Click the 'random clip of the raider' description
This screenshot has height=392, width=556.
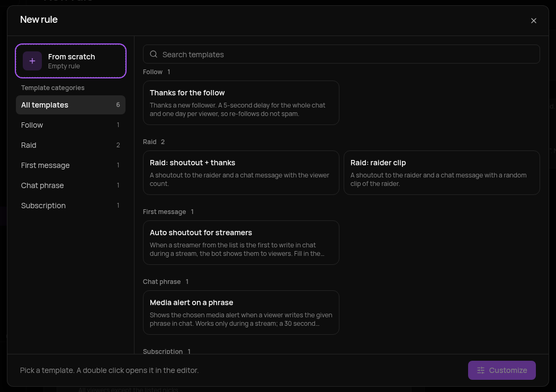[438, 180]
